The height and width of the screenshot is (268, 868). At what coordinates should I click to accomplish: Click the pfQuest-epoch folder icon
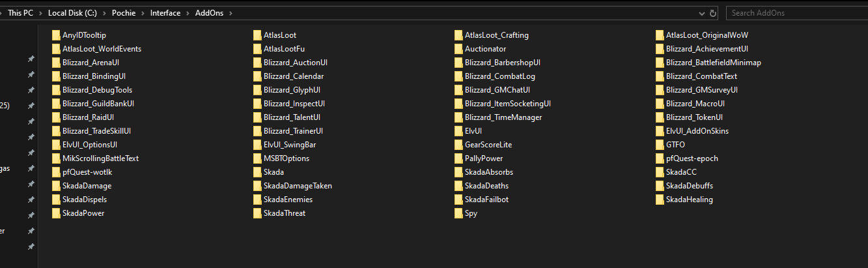click(659, 158)
